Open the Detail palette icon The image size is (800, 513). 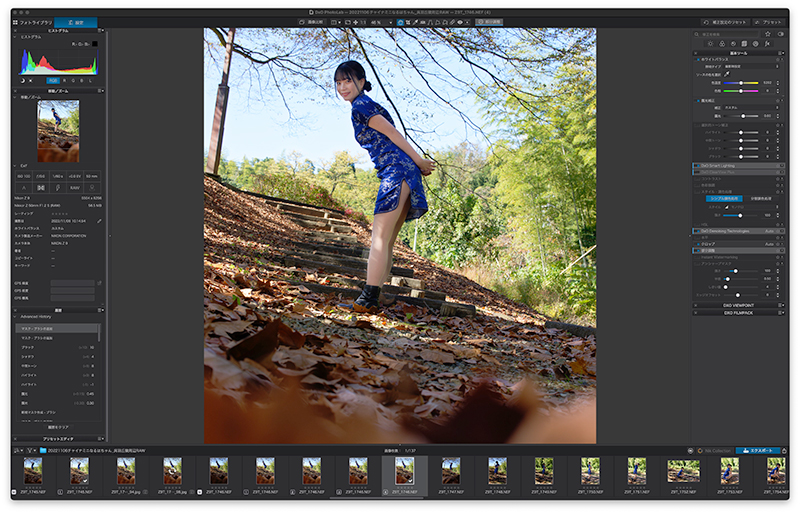(733, 44)
